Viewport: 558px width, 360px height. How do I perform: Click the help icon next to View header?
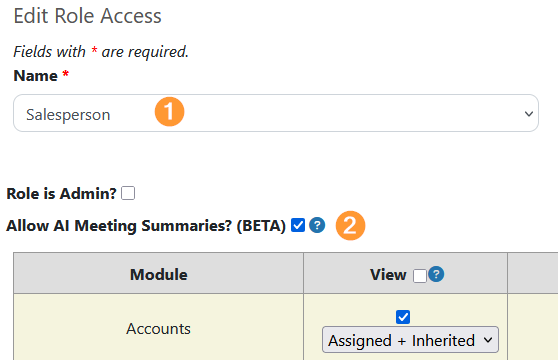pos(436,274)
